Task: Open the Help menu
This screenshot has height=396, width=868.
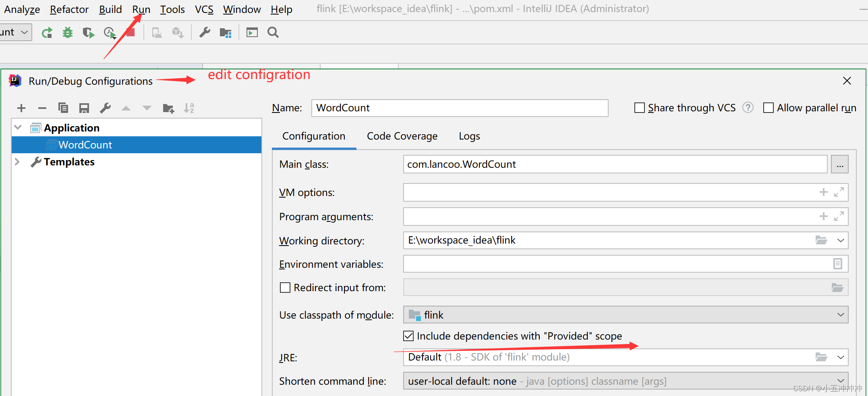Action: (282, 9)
